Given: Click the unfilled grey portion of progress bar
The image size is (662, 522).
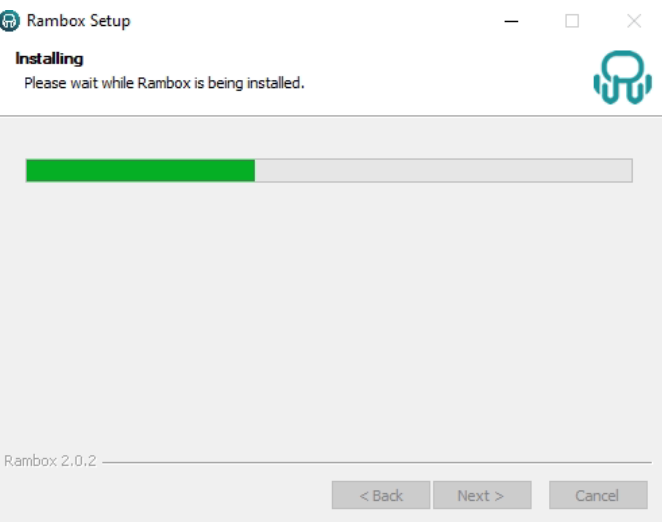Looking at the screenshot, I should (x=443, y=171).
